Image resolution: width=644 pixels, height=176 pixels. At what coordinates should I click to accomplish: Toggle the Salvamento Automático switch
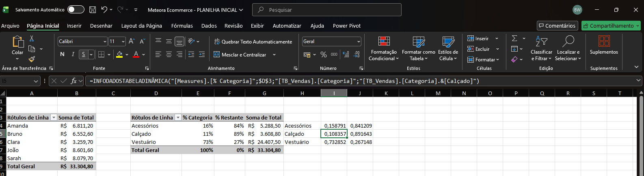point(76,9)
